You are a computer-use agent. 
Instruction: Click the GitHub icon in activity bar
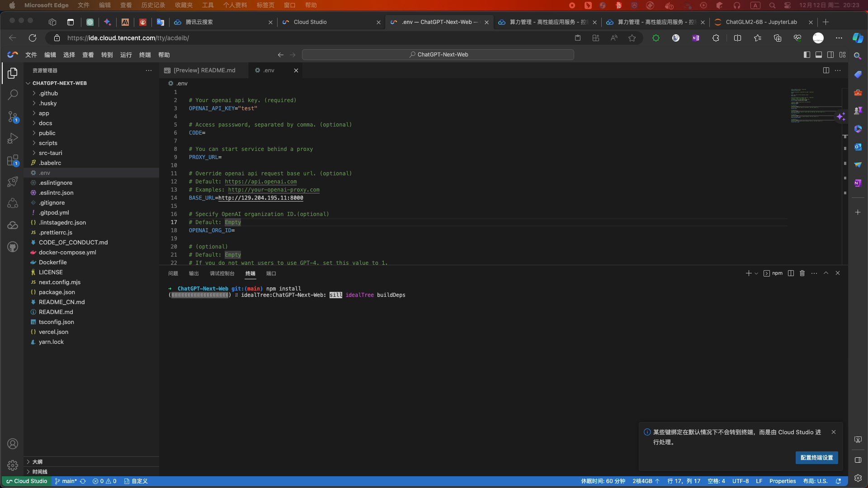(x=13, y=247)
